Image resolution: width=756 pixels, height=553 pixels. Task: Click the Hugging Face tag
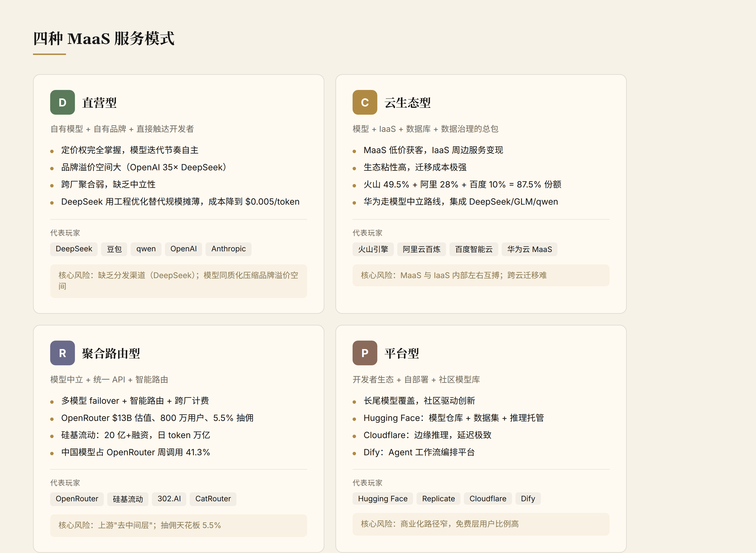pos(383,499)
